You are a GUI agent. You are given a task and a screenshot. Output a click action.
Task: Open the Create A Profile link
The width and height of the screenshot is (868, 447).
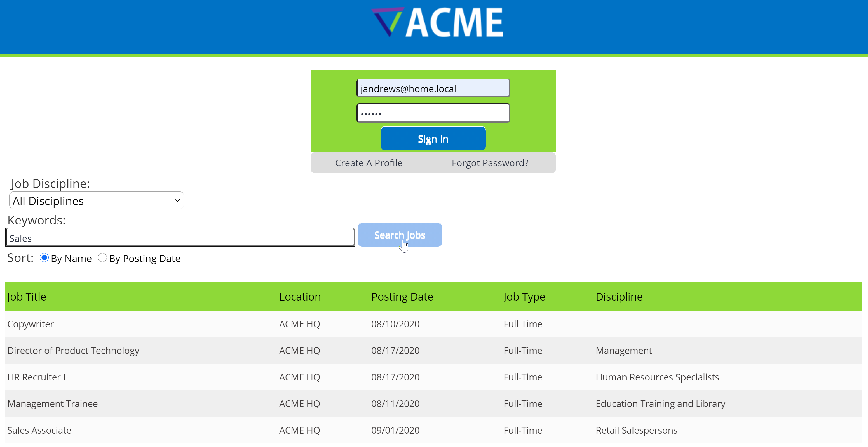point(369,163)
